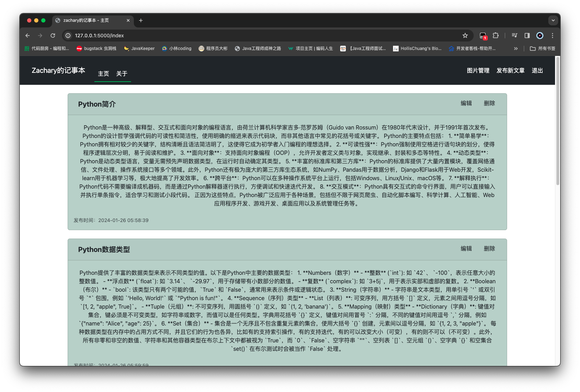
Task: Click the Python简介 card title
Action: click(97, 104)
